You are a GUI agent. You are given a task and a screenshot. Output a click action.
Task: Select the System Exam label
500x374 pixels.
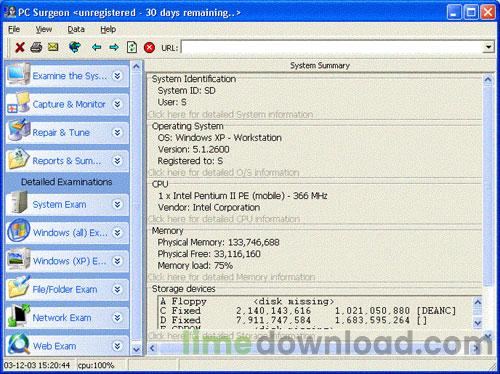click(59, 204)
